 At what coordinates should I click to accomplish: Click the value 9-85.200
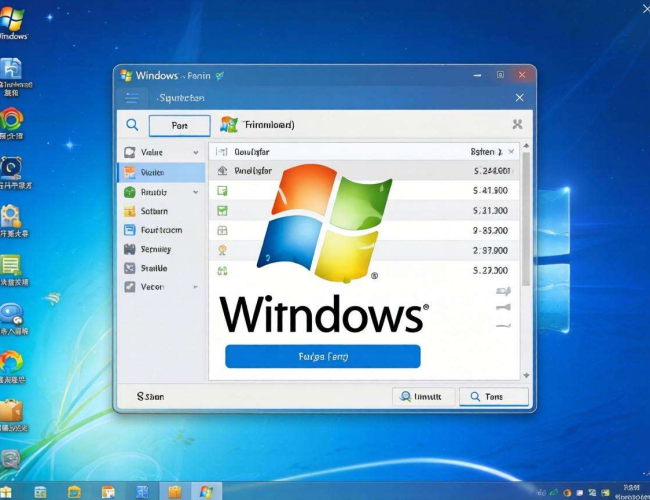(490, 231)
